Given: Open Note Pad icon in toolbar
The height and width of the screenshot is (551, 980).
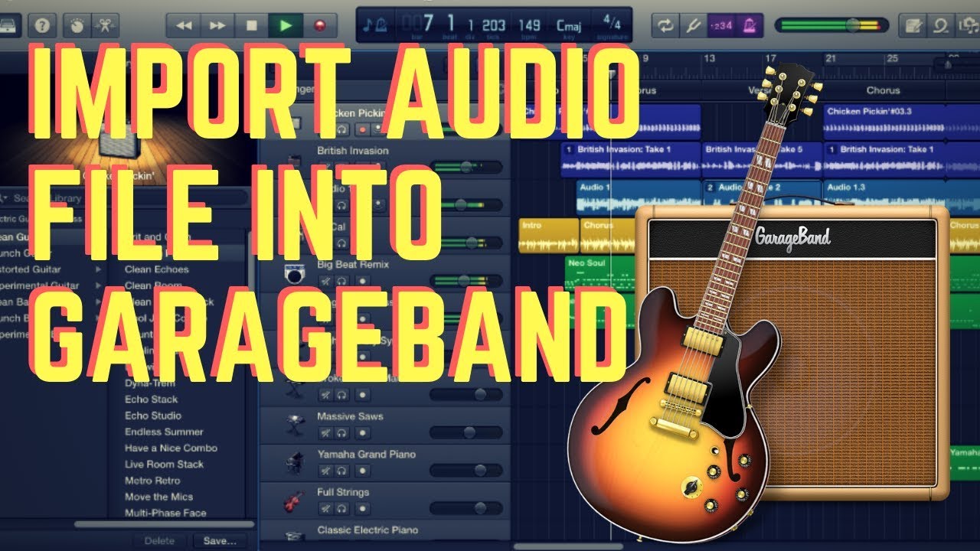Looking at the screenshot, I should (912, 25).
